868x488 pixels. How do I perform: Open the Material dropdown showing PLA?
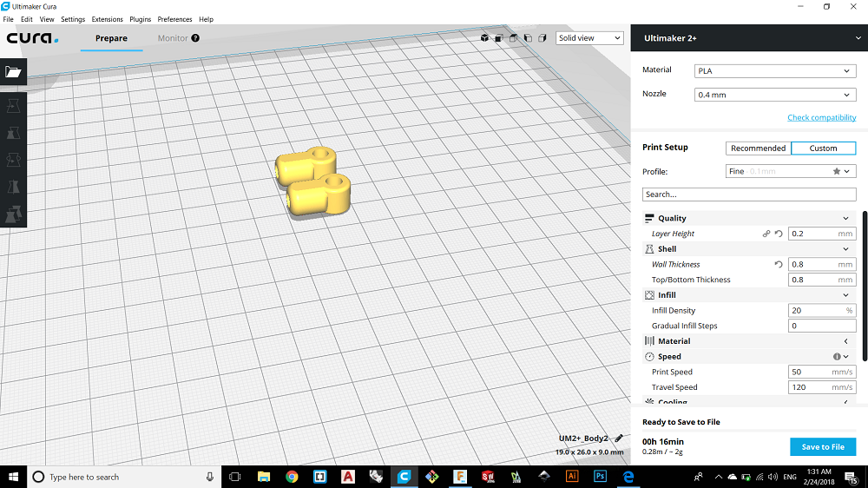[x=775, y=71]
